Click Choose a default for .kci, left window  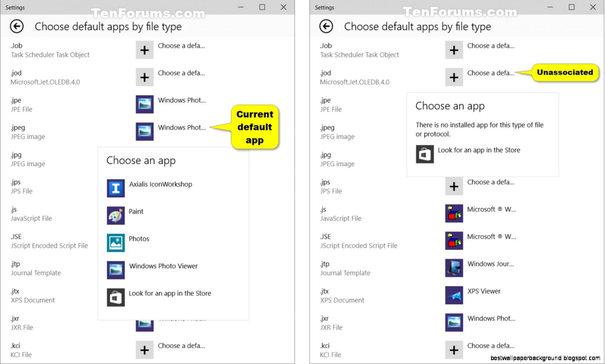point(181,346)
